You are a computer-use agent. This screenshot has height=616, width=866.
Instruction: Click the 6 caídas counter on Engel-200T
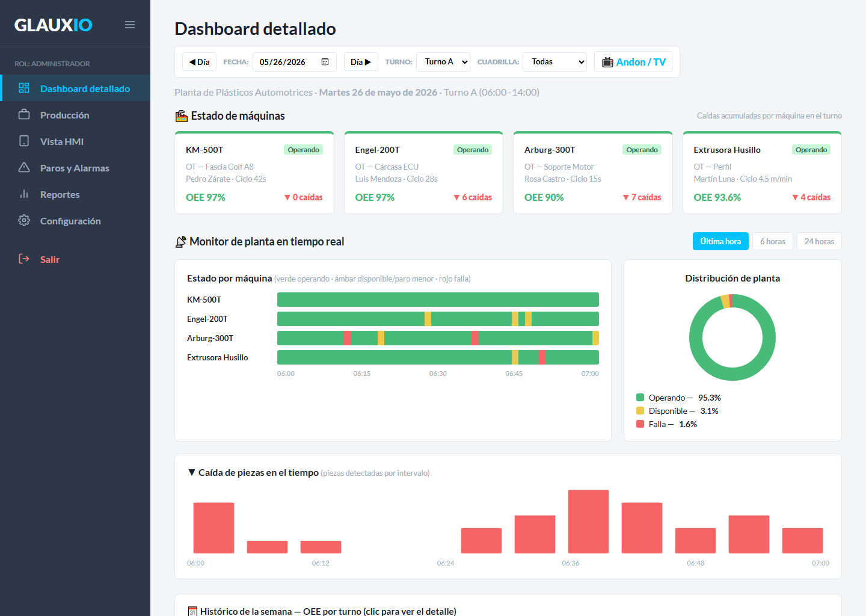(473, 197)
